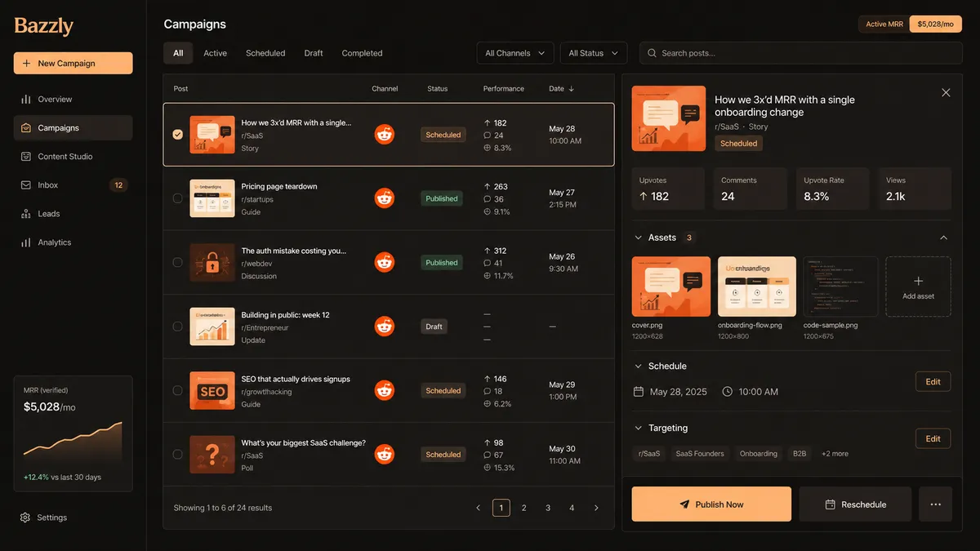The height and width of the screenshot is (551, 980).
Task: Click the Reddit icon for the 3x'd MRR post
Action: (x=384, y=135)
